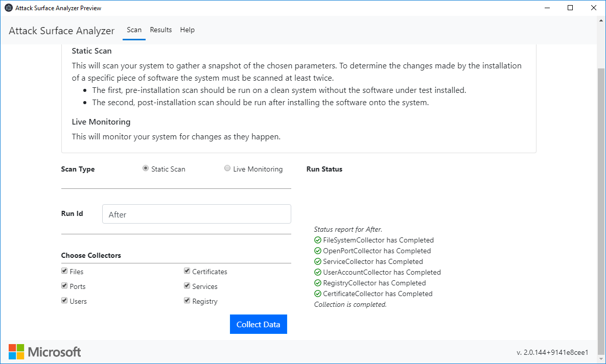Click the 'RegistryCollector has Completed' status line
Viewport: 606px width, 364px height.
375,283
